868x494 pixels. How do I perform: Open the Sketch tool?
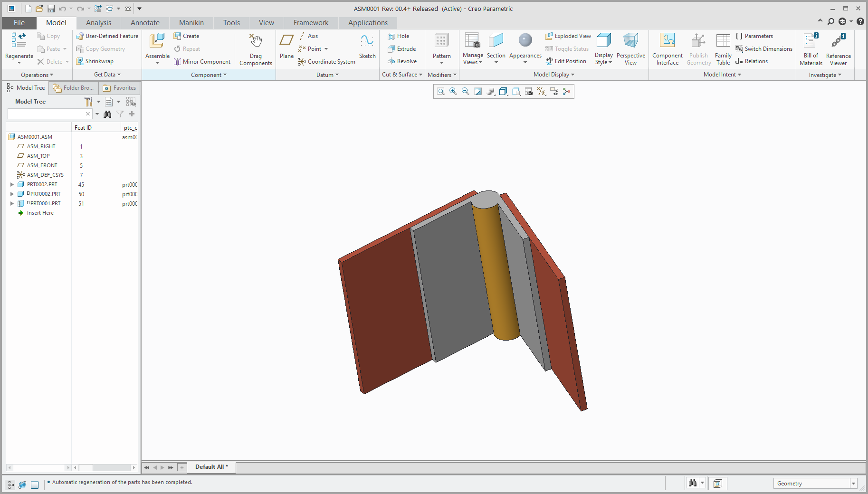(x=367, y=46)
